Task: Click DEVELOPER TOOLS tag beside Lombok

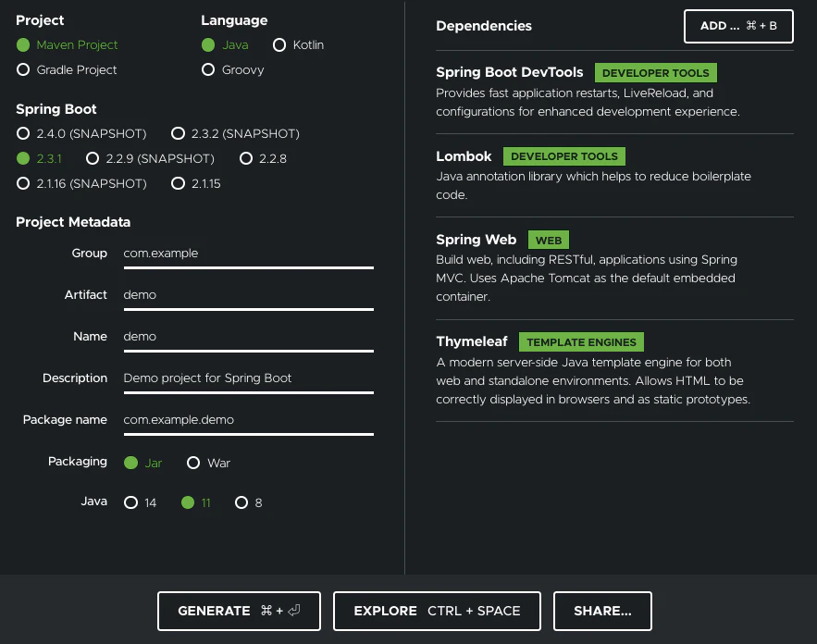Action: click(x=564, y=156)
